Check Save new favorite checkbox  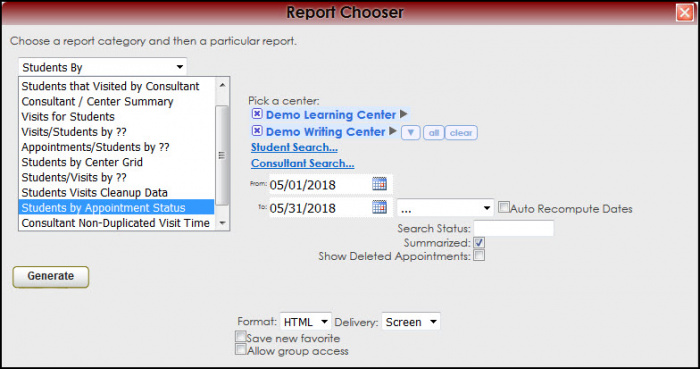coord(241,336)
